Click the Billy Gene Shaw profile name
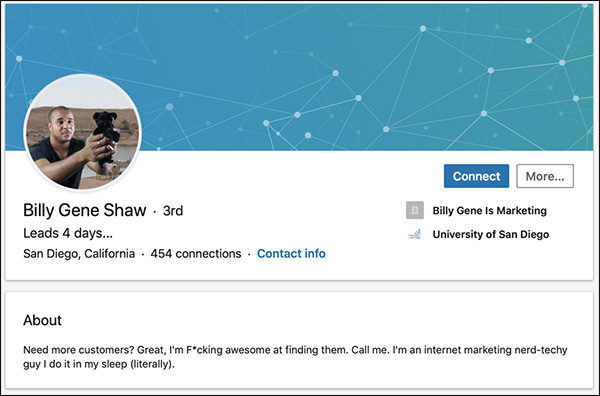The height and width of the screenshot is (396, 600). (x=85, y=210)
